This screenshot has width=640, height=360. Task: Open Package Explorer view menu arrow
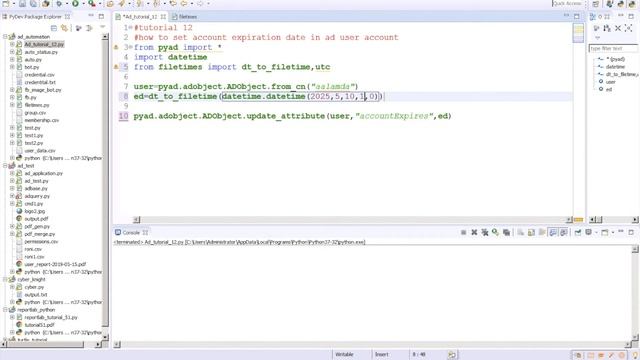tap(102, 27)
